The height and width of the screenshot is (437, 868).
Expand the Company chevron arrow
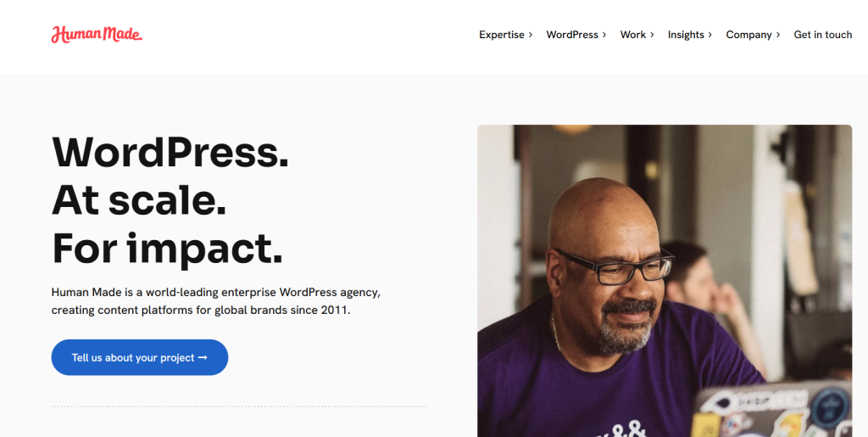[x=778, y=34]
